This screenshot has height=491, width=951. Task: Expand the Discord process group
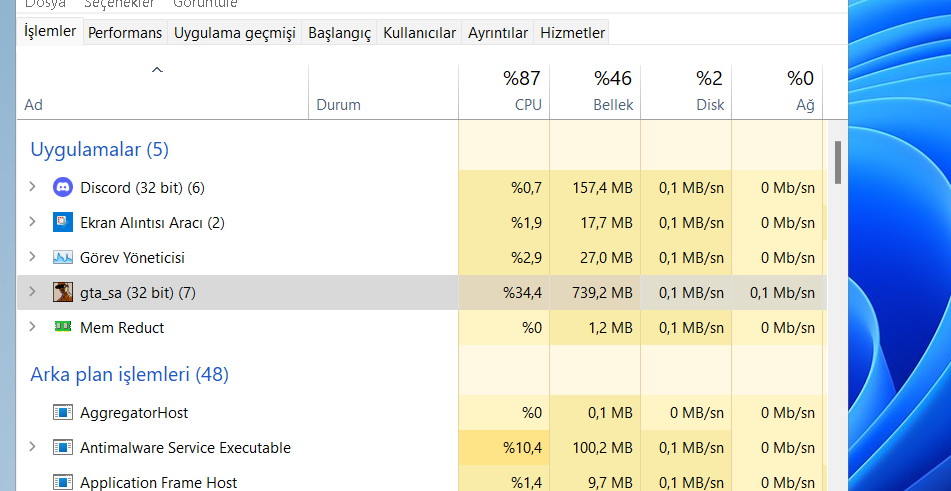32,187
